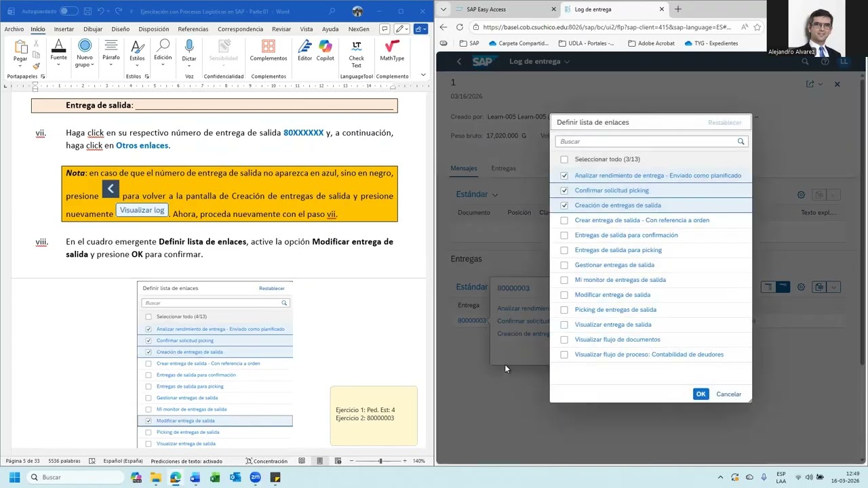Click the search icon in Buscar field of dialog

pyautogui.click(x=741, y=142)
